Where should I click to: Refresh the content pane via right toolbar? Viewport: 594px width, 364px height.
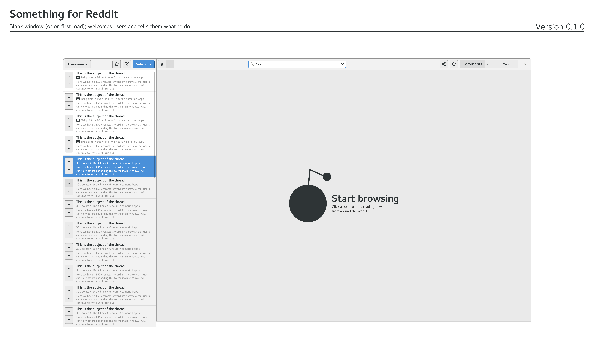[454, 64]
